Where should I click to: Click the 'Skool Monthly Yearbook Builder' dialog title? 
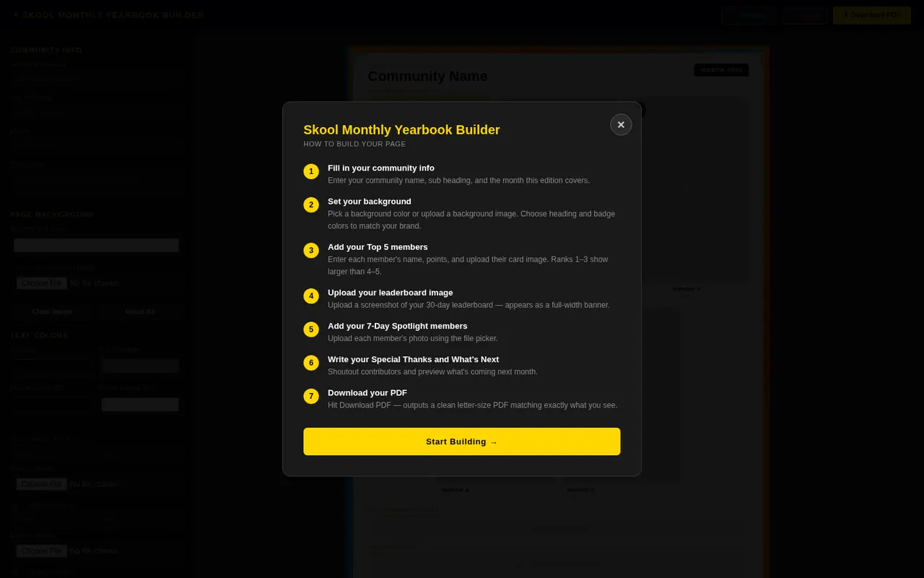pyautogui.click(x=401, y=130)
